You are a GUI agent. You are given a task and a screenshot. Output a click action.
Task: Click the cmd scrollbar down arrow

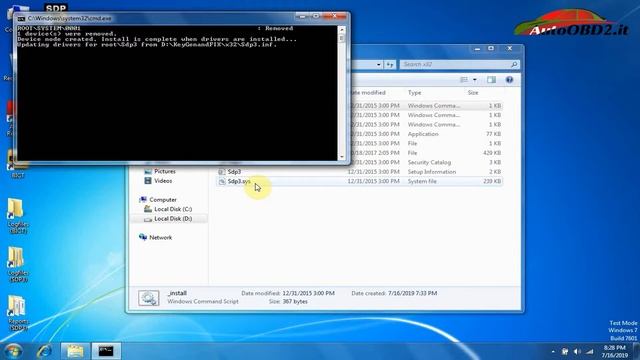pos(342,156)
